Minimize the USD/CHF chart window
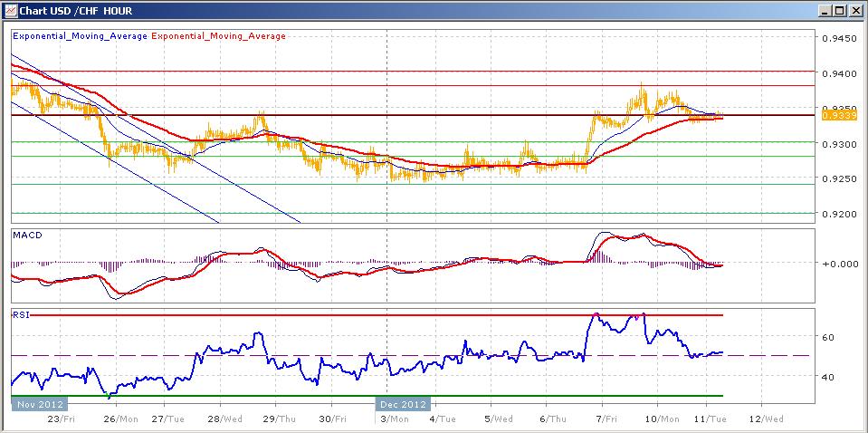868x433 pixels. tap(824, 11)
